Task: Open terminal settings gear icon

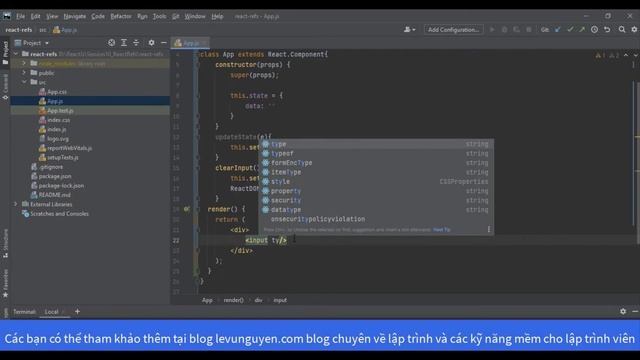Action: [623, 311]
